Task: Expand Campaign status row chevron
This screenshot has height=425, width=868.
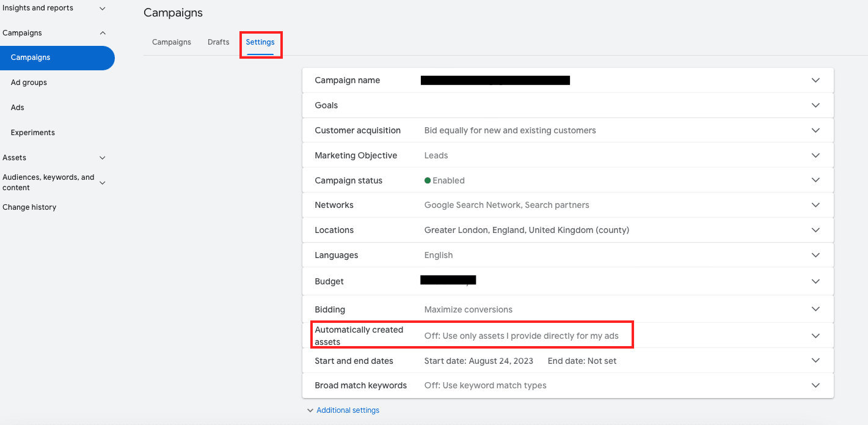Action: coord(815,180)
